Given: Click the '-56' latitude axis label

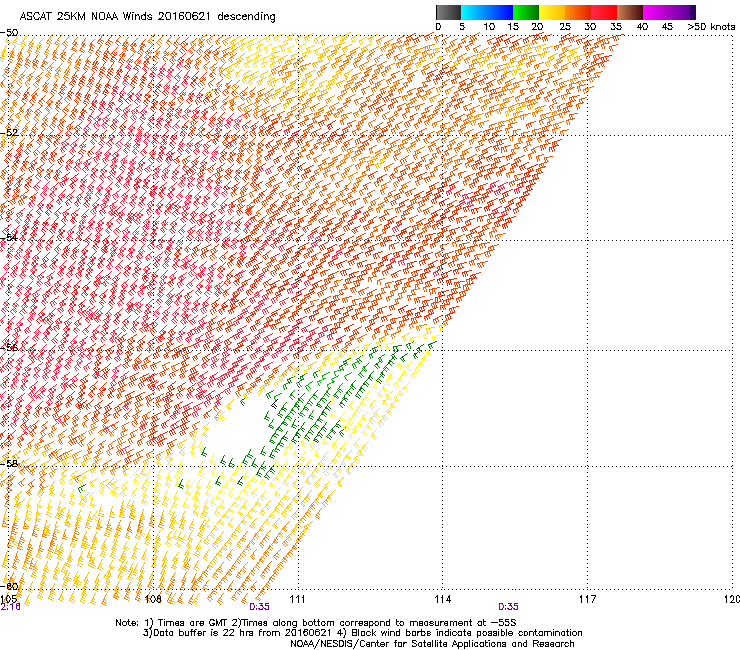Looking at the screenshot, I should pos(9,347).
